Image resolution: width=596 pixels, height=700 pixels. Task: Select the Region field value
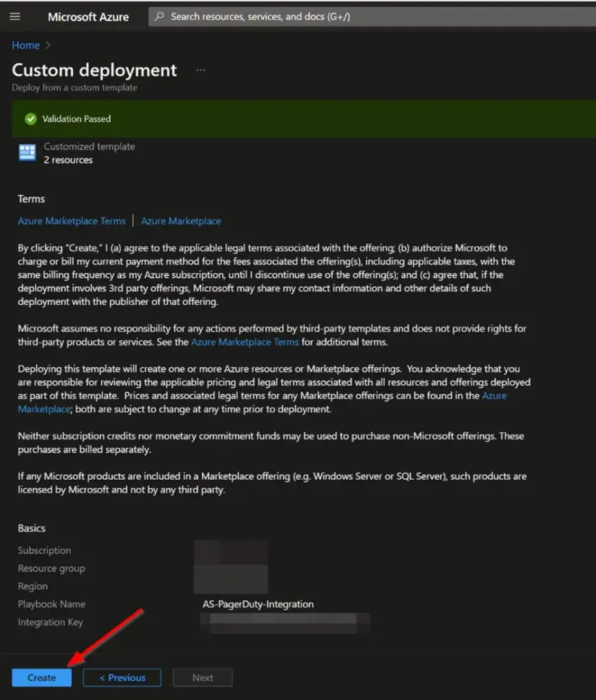(230, 586)
